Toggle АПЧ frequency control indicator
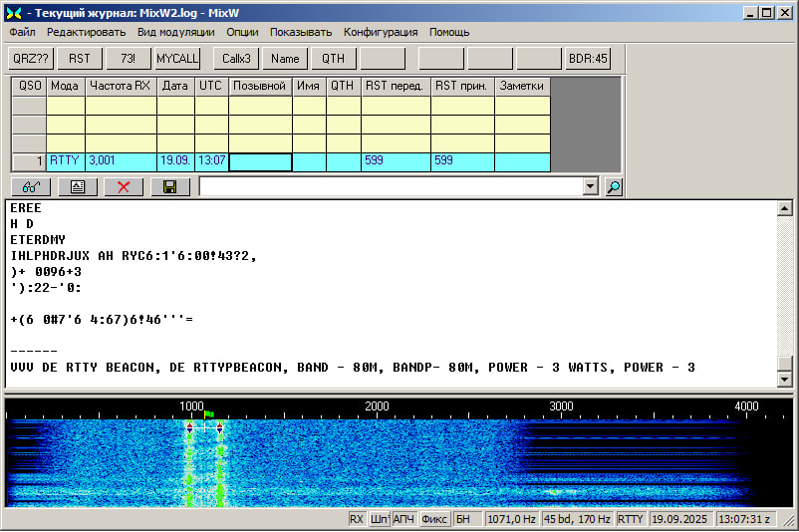The width and height of the screenshot is (799, 532). [x=403, y=519]
